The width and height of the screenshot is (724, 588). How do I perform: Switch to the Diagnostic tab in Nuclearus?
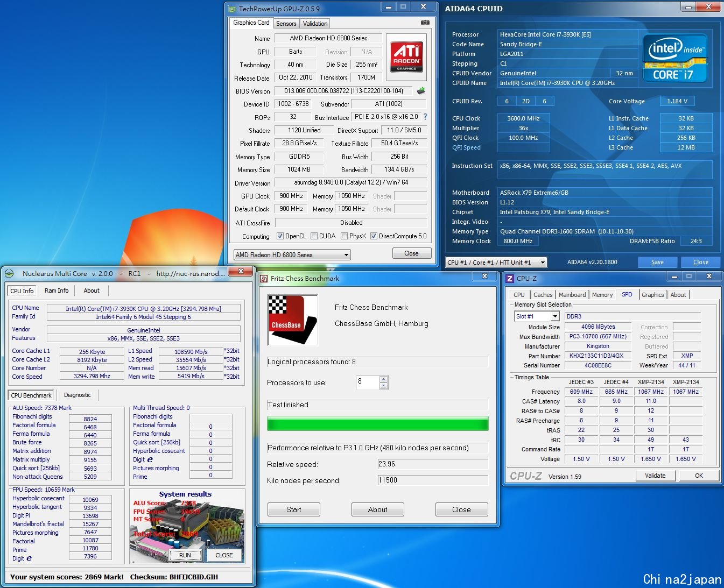tap(78, 395)
